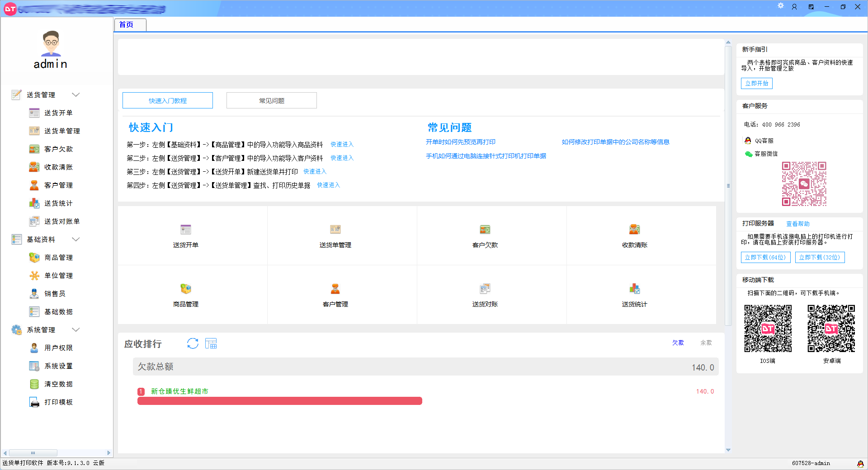
Task: Open 收款清账 sidebar item
Action: (51, 167)
